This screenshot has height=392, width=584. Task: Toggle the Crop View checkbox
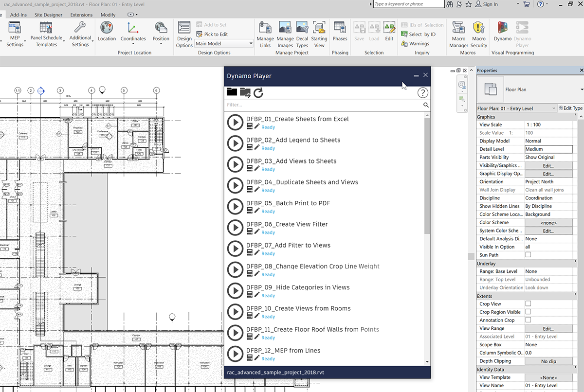pyautogui.click(x=528, y=304)
